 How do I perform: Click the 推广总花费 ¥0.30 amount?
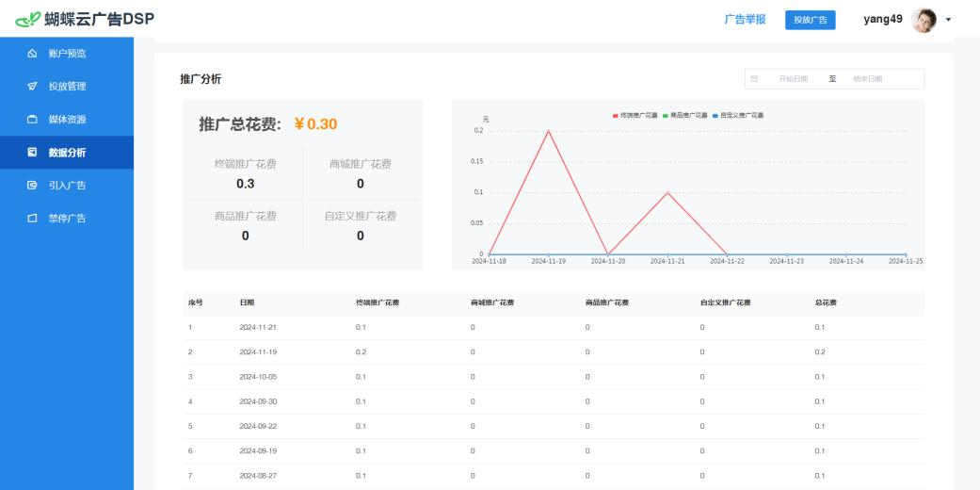pyautogui.click(x=315, y=123)
